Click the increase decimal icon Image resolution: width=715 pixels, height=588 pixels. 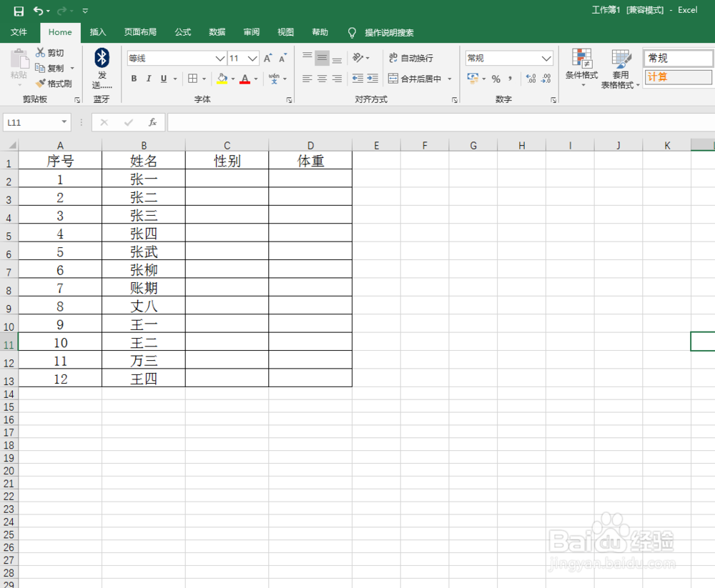(x=531, y=79)
